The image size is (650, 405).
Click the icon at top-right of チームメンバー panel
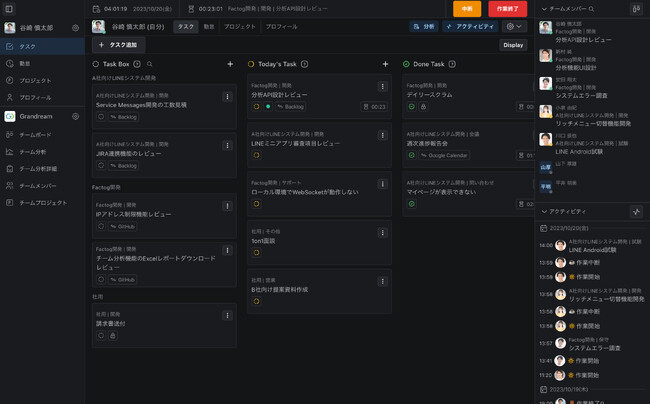pyautogui.click(x=637, y=9)
